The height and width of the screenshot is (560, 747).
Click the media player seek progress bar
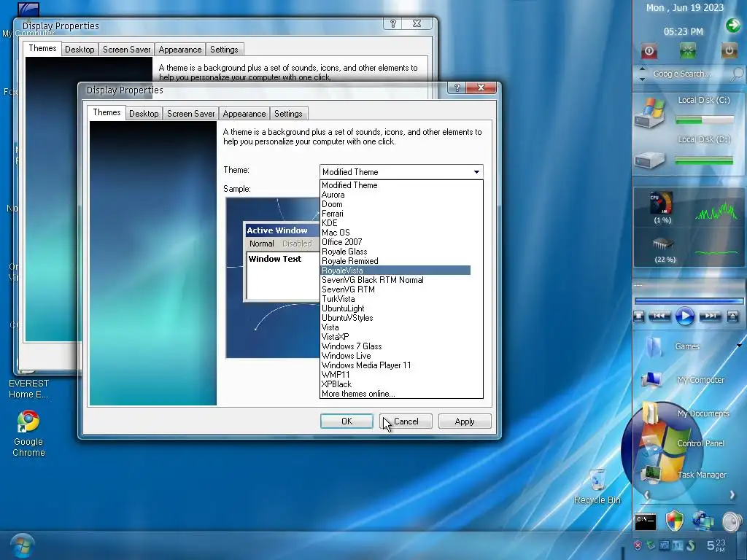coord(689,301)
